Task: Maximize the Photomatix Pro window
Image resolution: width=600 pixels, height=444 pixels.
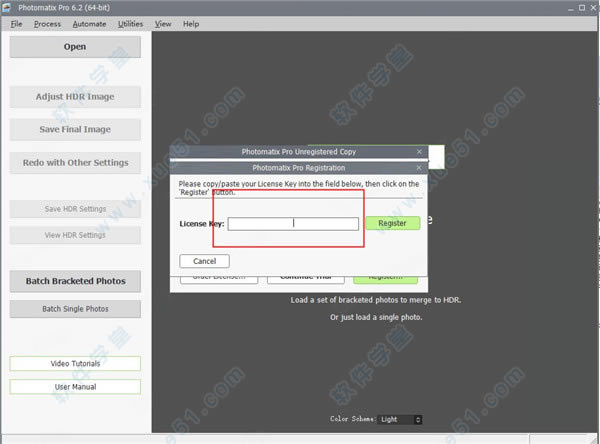Action: pyautogui.click(x=582, y=8)
